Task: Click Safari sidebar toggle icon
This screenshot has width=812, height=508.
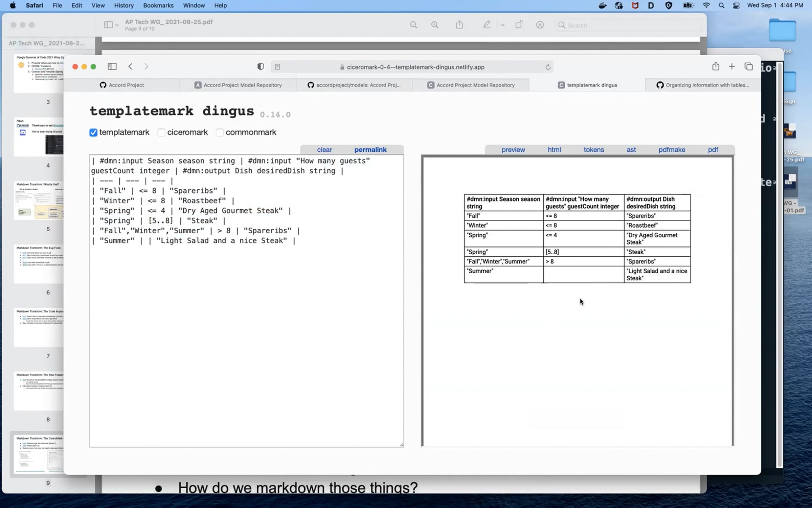Action: click(x=112, y=67)
